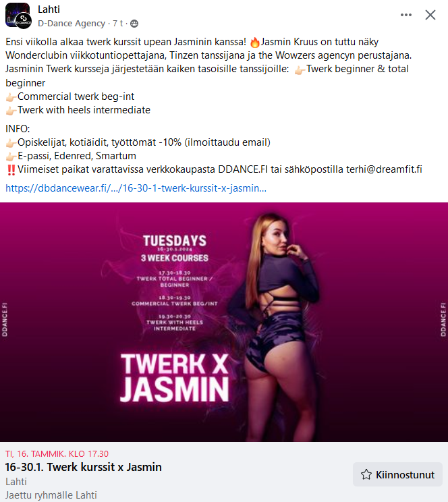This screenshot has height=502, width=448.
Task: Click the red double exclamation mark emoji
Action: [x=11, y=169]
